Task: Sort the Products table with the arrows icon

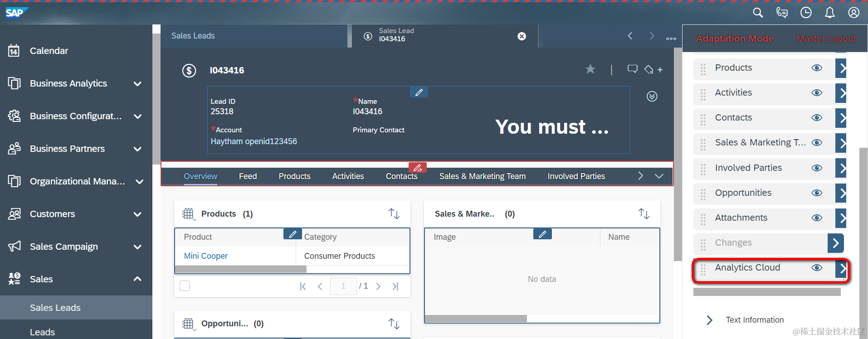Action: (x=394, y=213)
